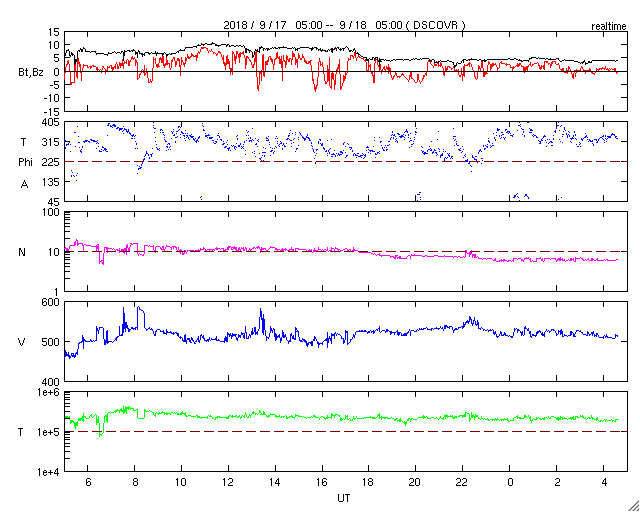Click the '-15' tick on Bt,Bz panel
640x512 pixels.
(x=52, y=111)
